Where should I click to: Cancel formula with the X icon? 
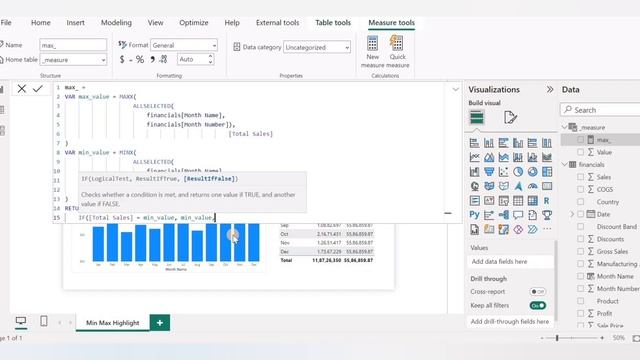(x=22, y=89)
